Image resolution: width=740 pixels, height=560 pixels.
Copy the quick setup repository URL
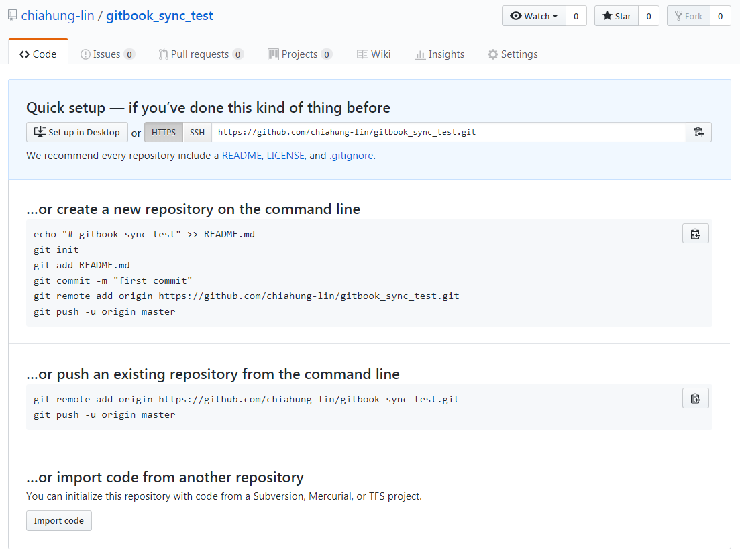click(x=698, y=132)
